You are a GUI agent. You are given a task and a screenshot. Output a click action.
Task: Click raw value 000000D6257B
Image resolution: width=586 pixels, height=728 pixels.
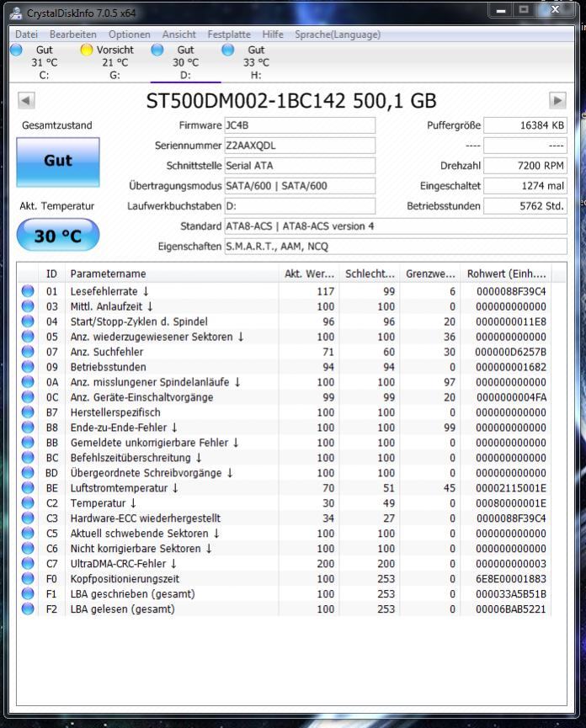coord(511,352)
